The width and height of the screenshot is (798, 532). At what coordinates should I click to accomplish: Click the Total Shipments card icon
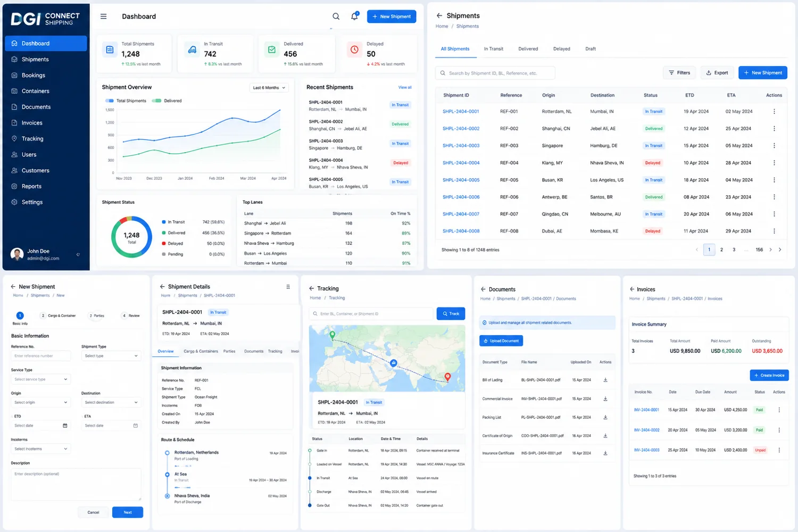pyautogui.click(x=110, y=49)
